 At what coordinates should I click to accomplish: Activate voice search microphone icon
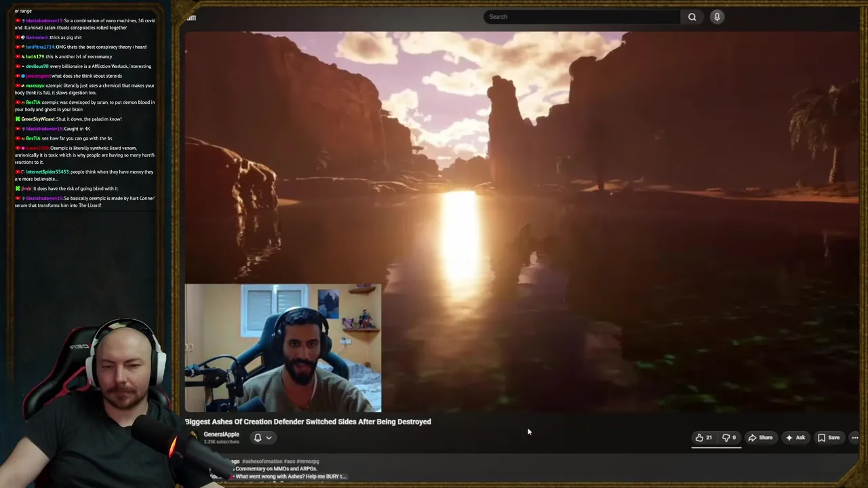[717, 17]
